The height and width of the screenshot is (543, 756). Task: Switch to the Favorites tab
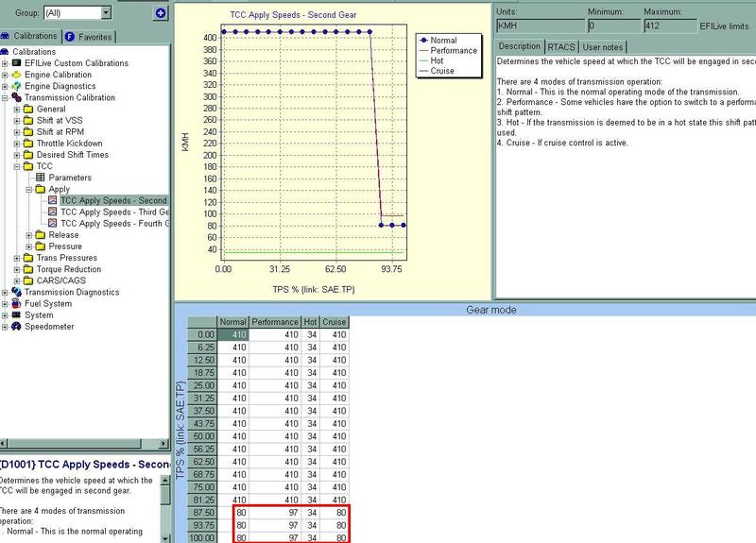tap(89, 37)
